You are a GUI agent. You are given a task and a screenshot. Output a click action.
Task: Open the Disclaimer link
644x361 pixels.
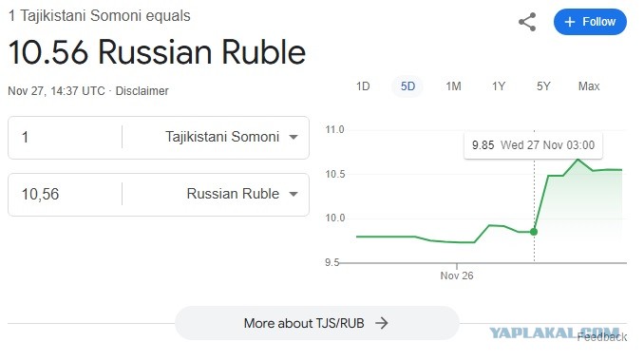[142, 91]
